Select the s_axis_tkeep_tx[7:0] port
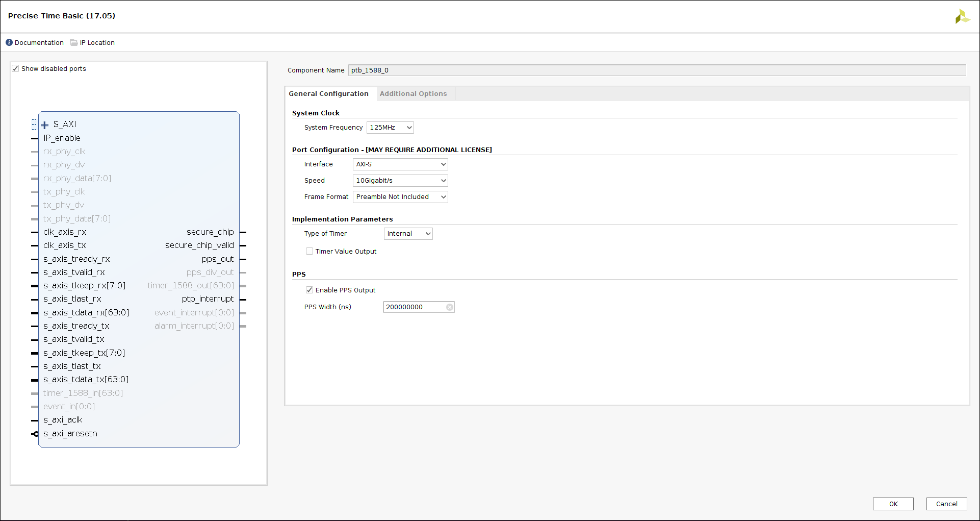This screenshot has width=980, height=521. [84, 353]
